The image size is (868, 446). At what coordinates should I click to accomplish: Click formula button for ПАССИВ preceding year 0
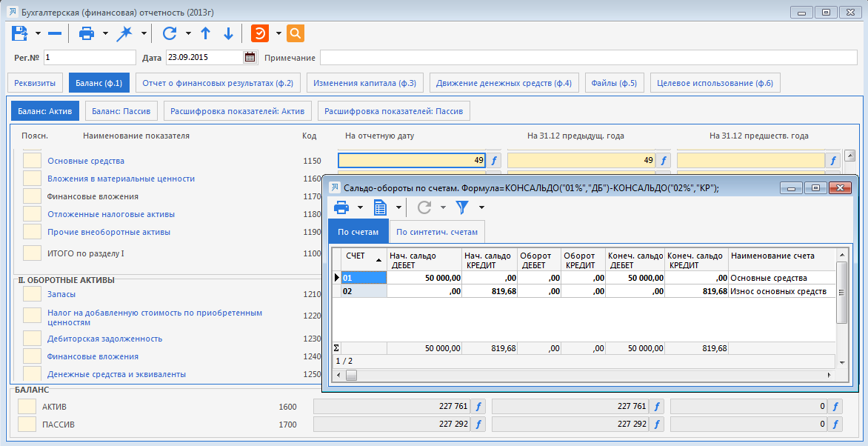pyautogui.click(x=835, y=425)
